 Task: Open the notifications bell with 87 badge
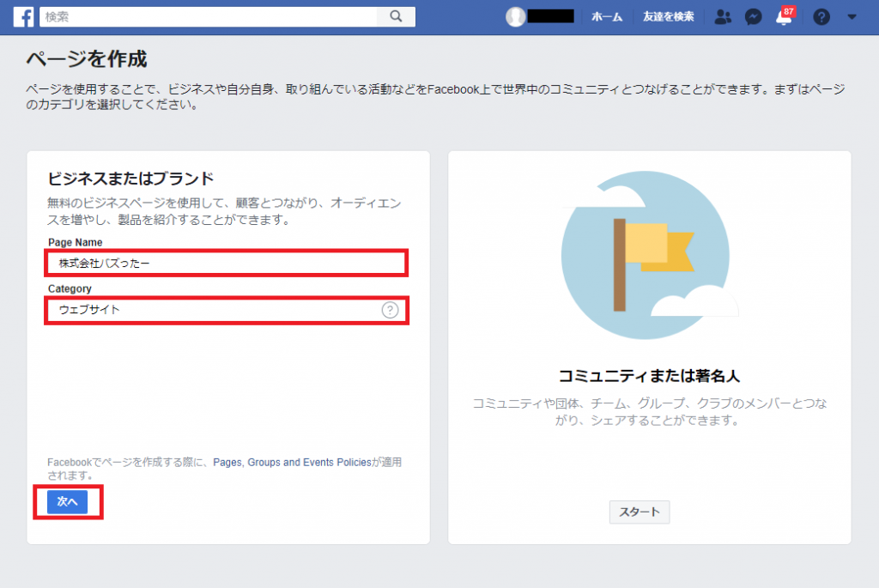pyautogui.click(x=784, y=17)
